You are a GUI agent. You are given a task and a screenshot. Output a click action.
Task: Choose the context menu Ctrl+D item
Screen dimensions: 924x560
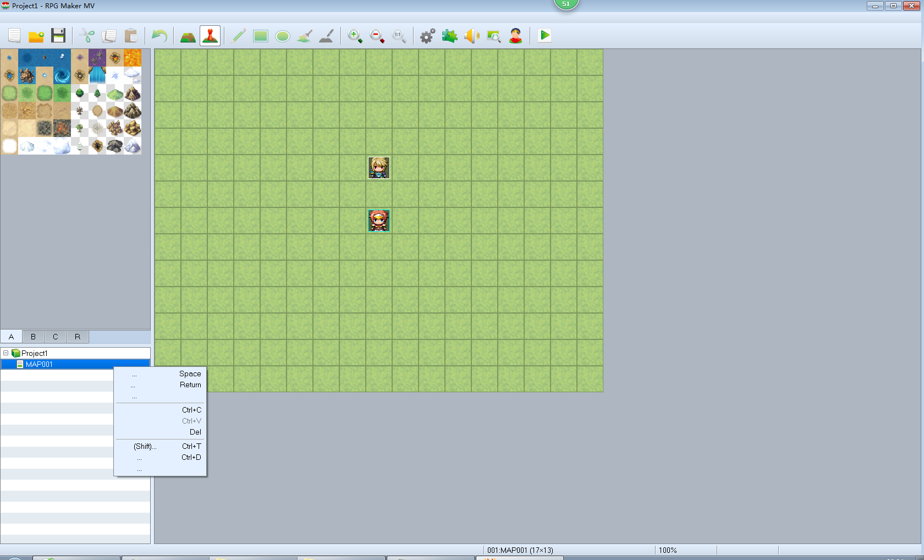tap(160, 457)
